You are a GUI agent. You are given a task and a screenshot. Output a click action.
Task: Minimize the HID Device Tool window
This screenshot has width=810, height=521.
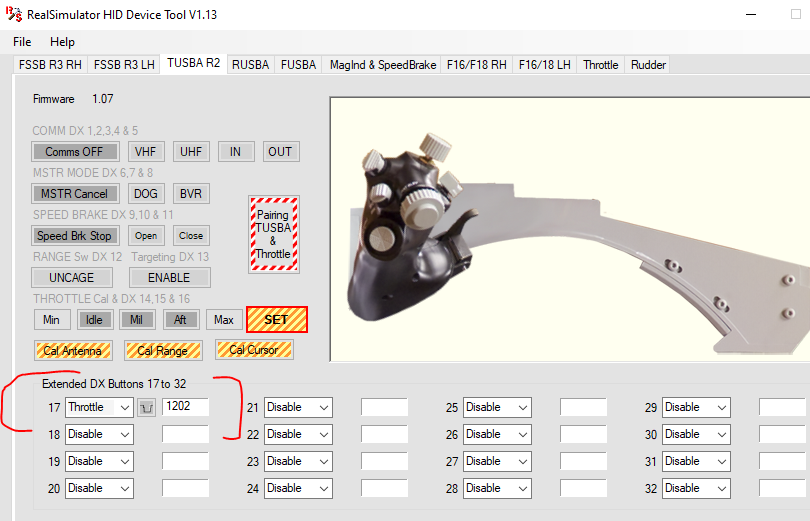point(751,14)
